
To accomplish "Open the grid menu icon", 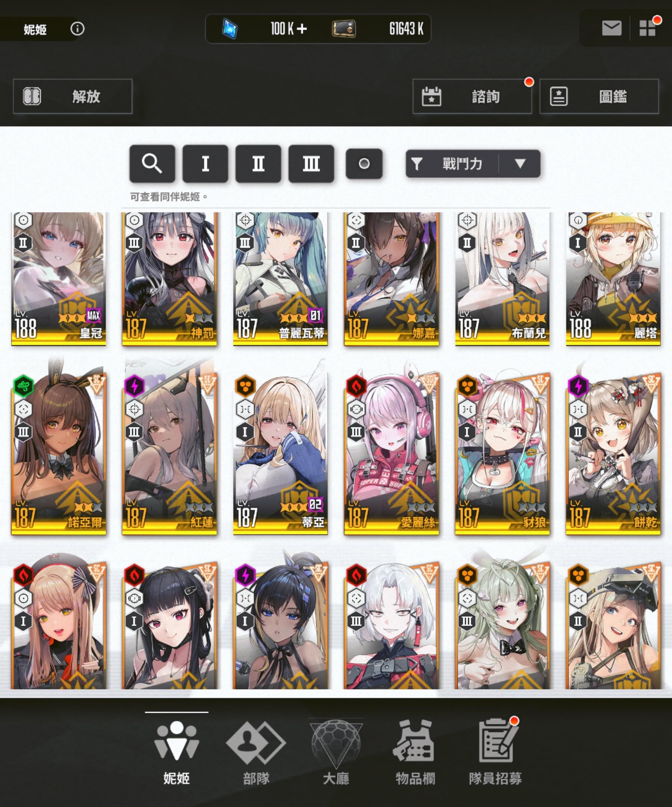I will (647, 29).
